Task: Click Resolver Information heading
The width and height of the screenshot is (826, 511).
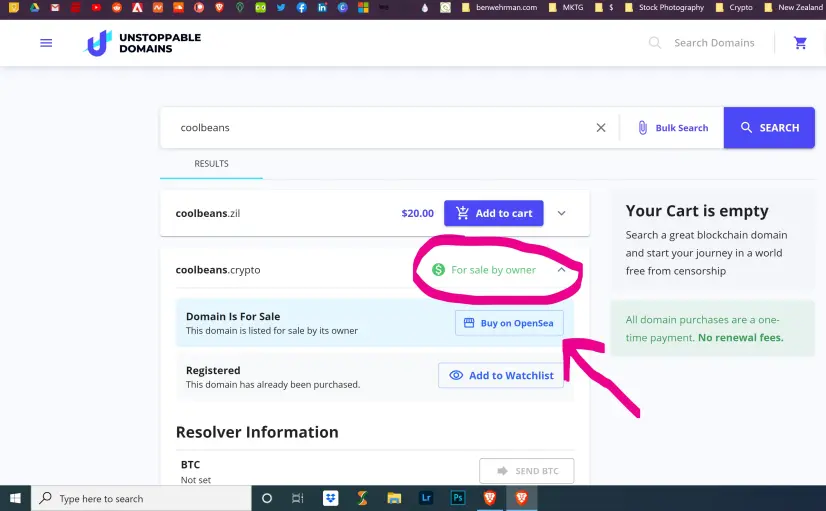Action: (x=257, y=432)
